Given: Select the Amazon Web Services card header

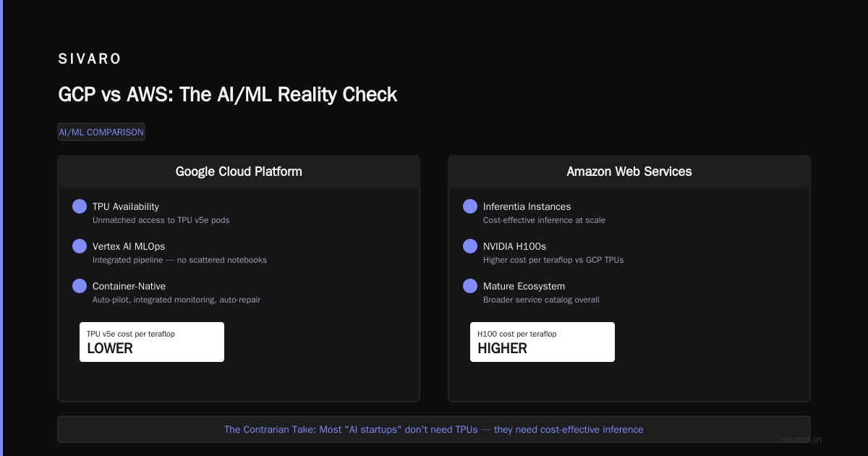Looking at the screenshot, I should 629,172.
